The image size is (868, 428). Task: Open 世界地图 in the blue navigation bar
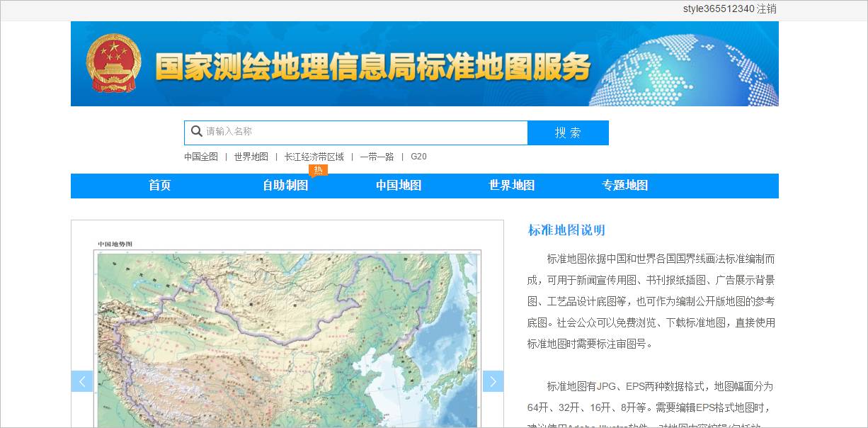(512, 186)
